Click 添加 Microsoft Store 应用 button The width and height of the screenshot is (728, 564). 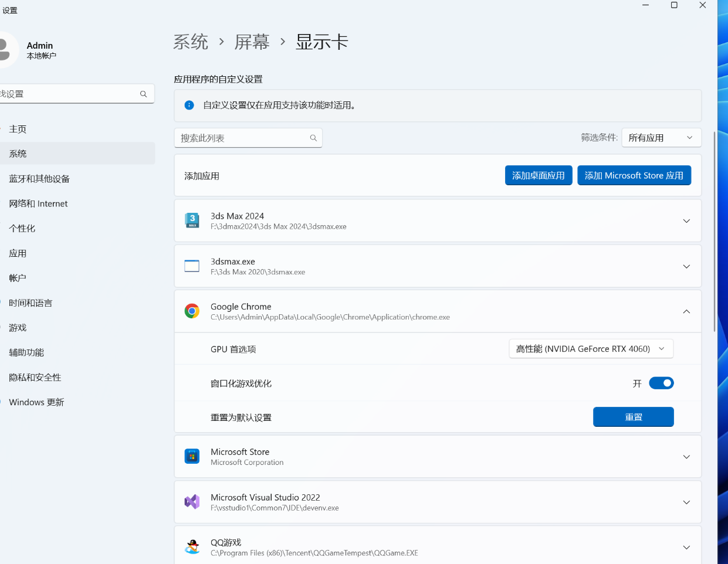coord(634,175)
